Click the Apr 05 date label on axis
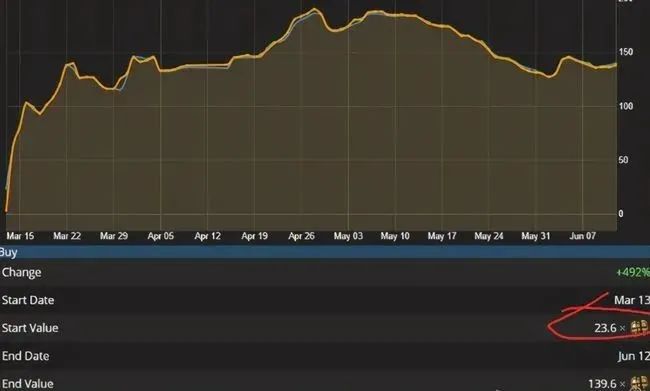 pyautogui.click(x=161, y=236)
